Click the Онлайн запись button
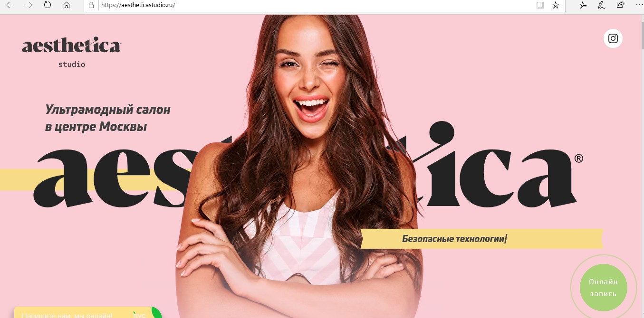This screenshot has height=318, width=644. tap(603, 288)
